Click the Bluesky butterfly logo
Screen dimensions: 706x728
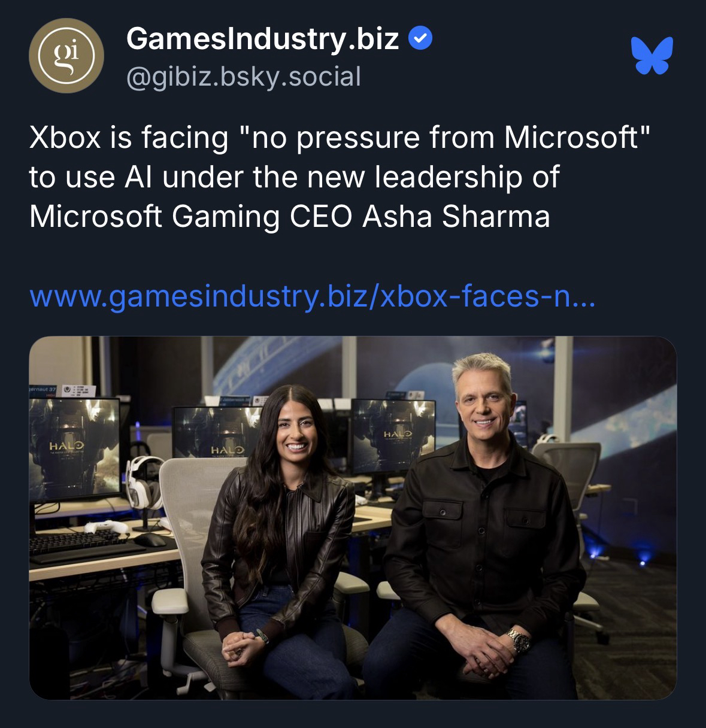point(652,56)
